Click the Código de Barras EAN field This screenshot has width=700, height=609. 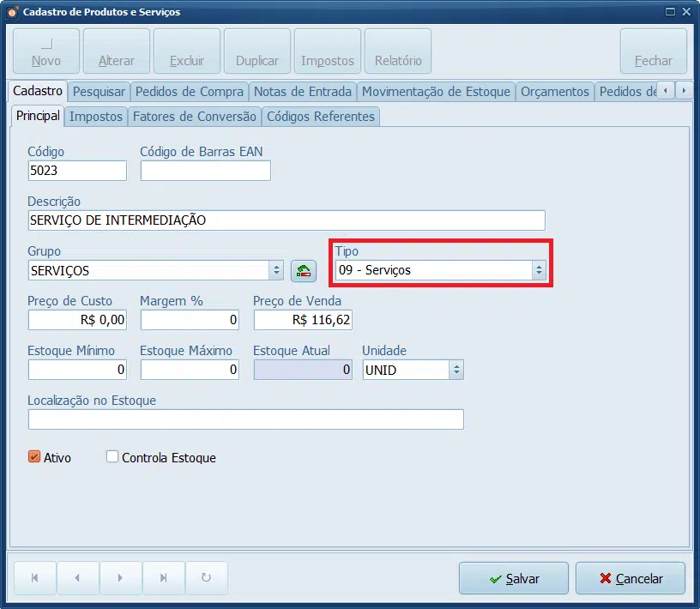click(206, 171)
